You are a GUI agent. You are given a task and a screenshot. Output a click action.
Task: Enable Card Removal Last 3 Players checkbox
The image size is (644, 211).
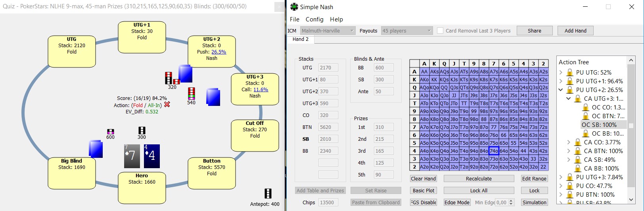pyautogui.click(x=440, y=31)
